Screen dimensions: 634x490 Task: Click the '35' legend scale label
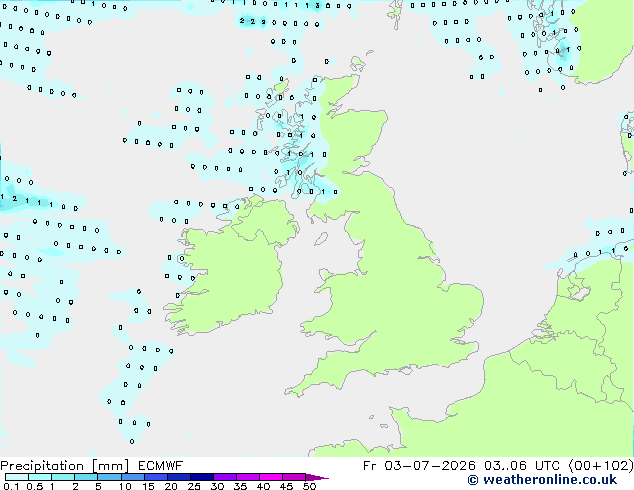pos(240,486)
